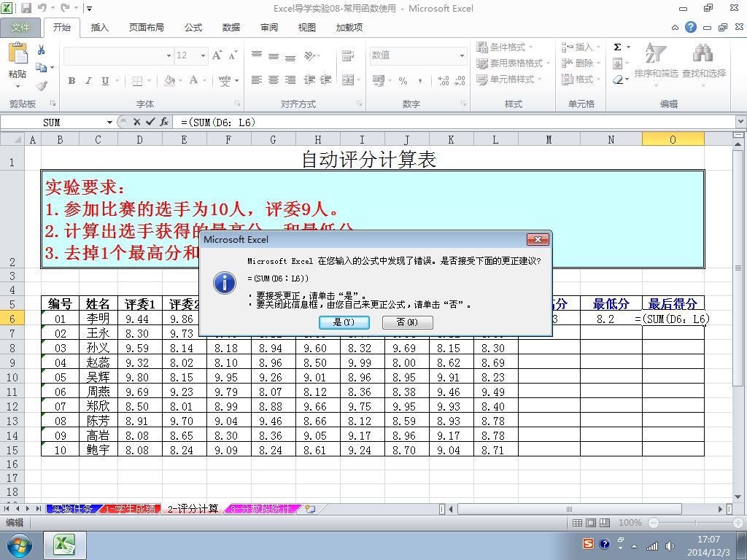Open 单元格样式 cell styles menu
This screenshot has width=747, height=560.
click(509, 79)
